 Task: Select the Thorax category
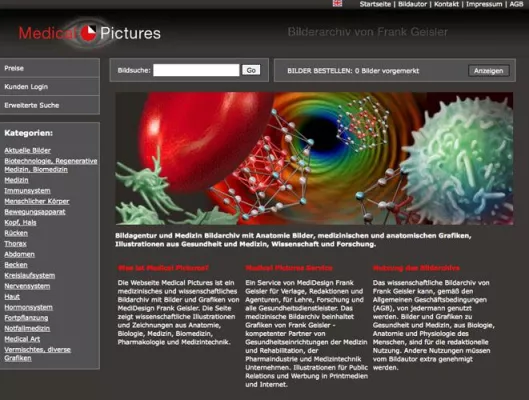(x=15, y=244)
